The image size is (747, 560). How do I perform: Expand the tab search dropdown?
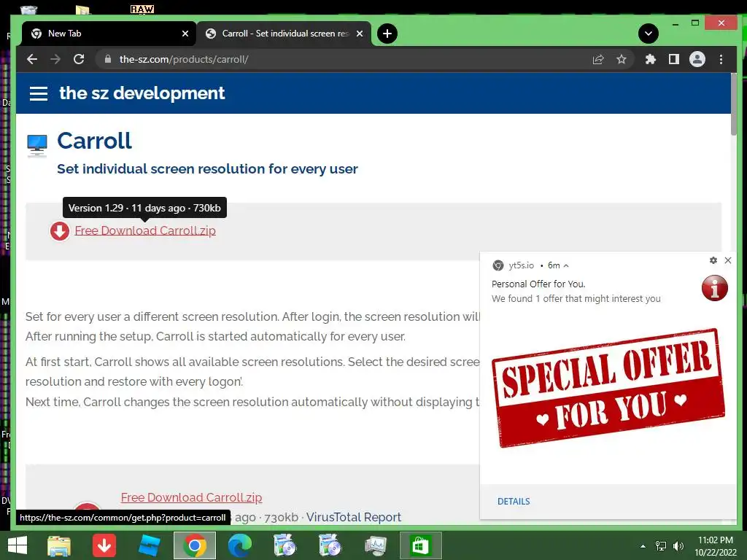tap(649, 34)
